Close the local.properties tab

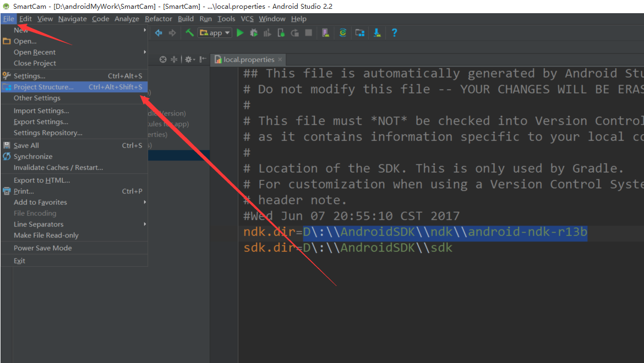click(280, 59)
